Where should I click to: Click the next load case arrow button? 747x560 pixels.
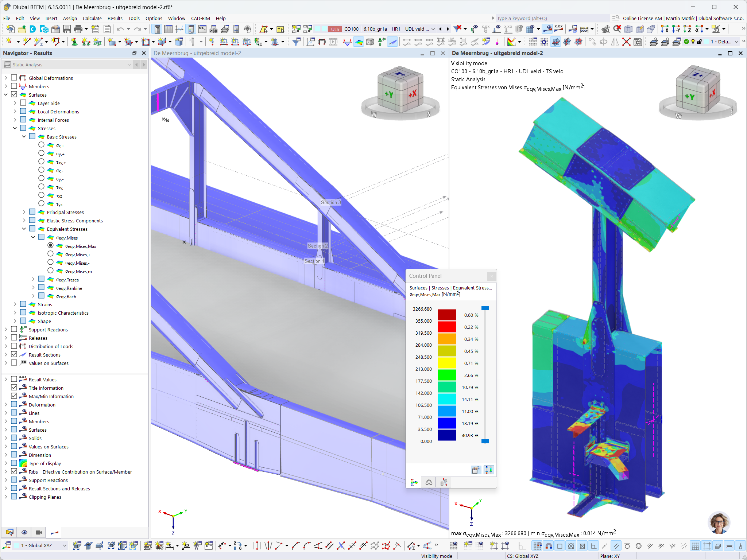tap(448, 29)
